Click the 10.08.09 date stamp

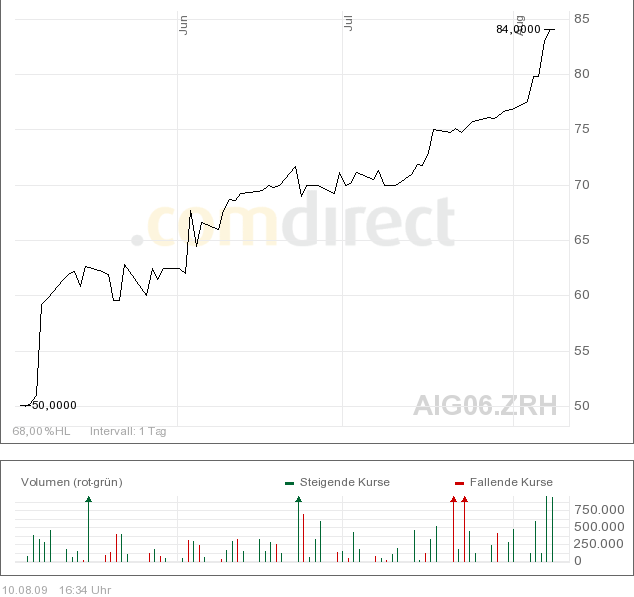coord(26,590)
